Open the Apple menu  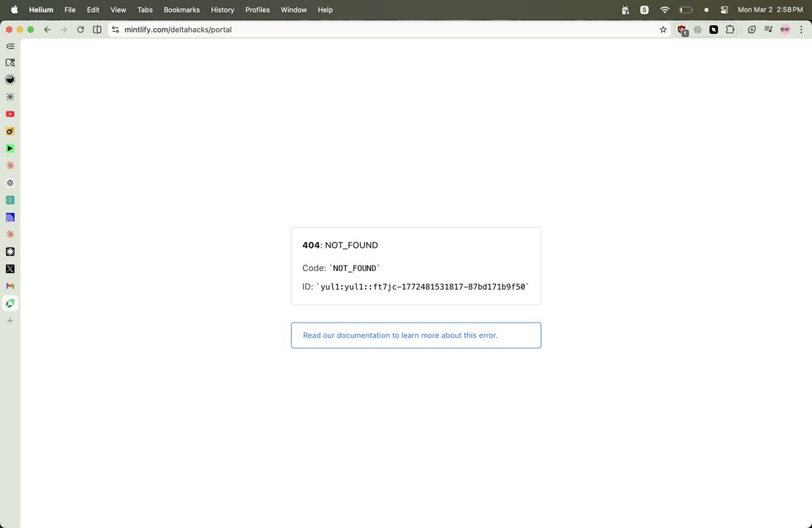point(14,9)
